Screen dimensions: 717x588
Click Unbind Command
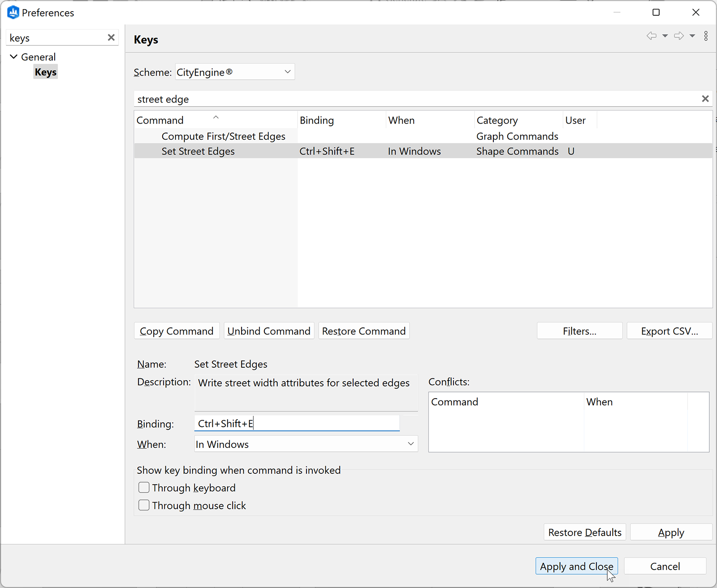268,330
